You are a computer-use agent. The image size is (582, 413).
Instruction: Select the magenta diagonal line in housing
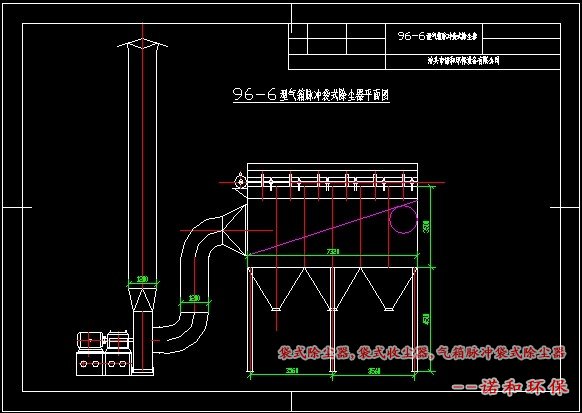(332, 228)
